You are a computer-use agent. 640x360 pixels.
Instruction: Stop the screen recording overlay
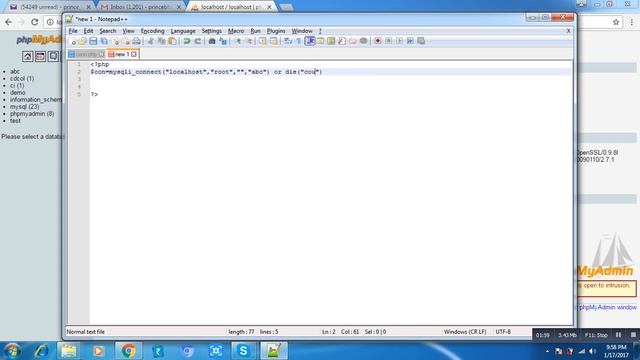633,335
